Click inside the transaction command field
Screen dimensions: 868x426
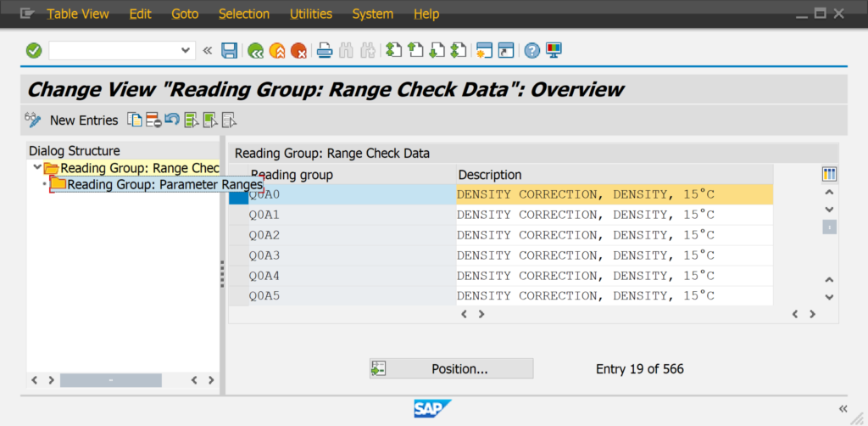114,51
